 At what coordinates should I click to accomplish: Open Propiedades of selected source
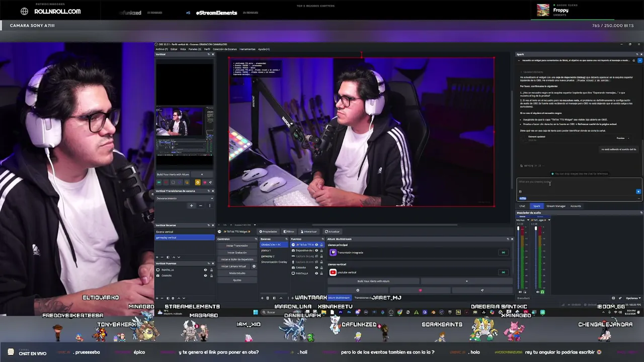click(x=268, y=232)
